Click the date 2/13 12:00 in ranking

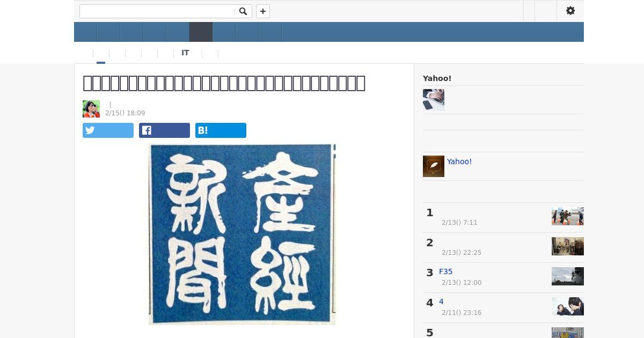462,283
